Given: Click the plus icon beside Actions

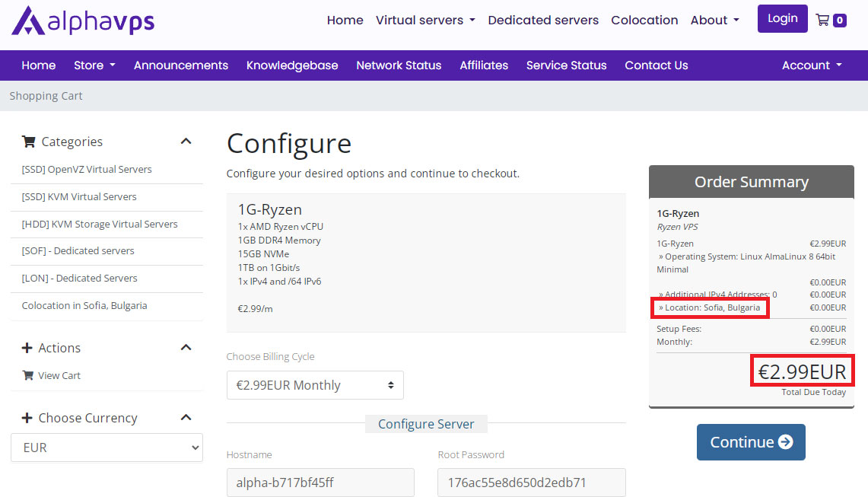Looking at the screenshot, I should [27, 348].
